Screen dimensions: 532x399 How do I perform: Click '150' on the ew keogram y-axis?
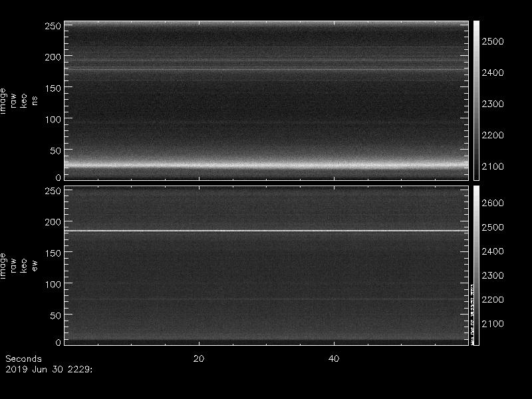coord(53,253)
